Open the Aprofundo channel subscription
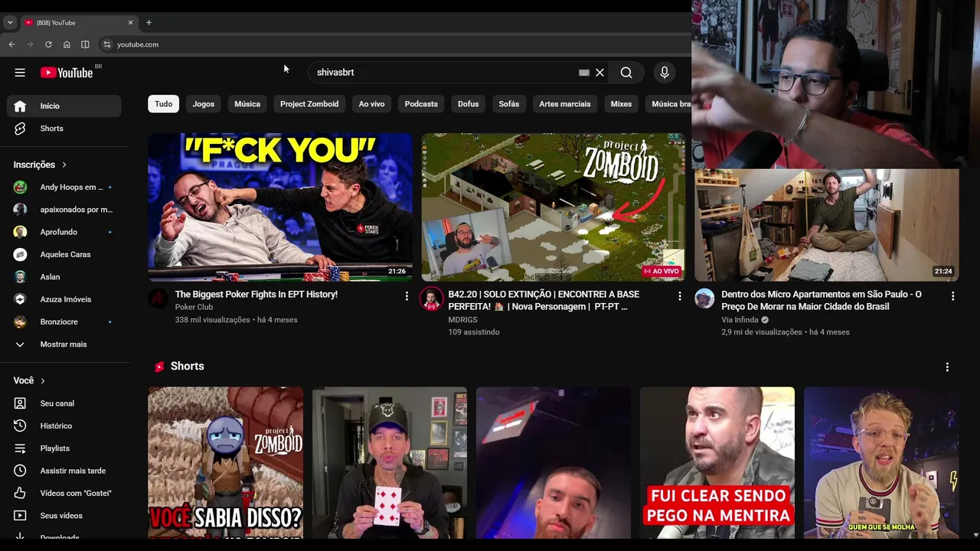980x551 pixels. 64,232
